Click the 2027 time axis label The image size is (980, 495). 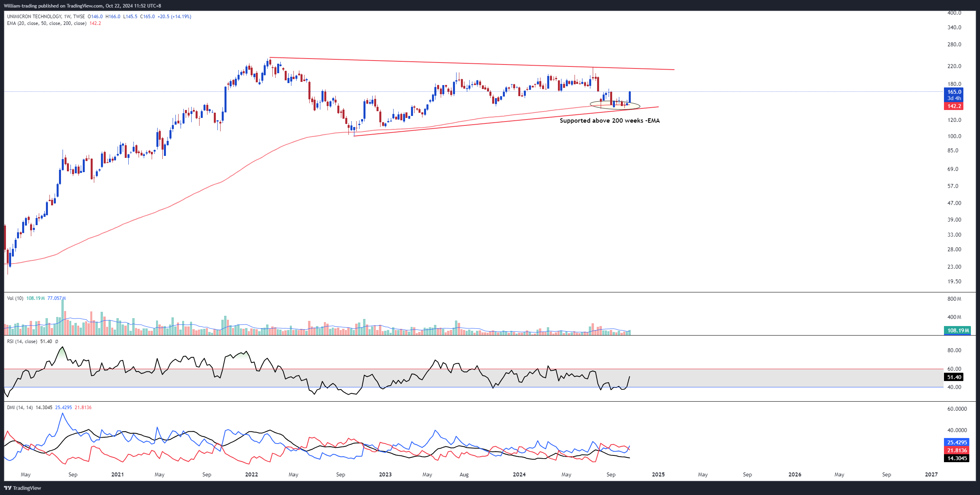pyautogui.click(x=931, y=474)
